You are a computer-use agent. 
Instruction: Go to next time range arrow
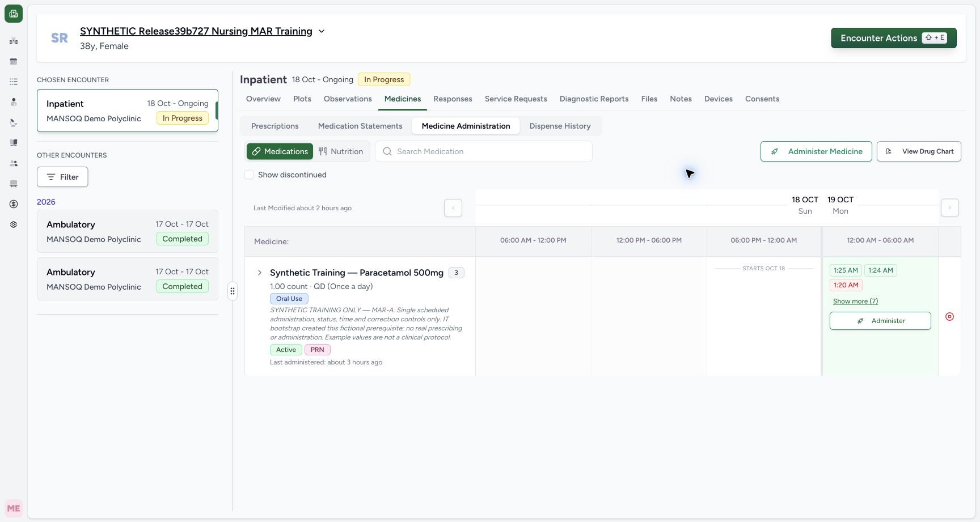(950, 208)
